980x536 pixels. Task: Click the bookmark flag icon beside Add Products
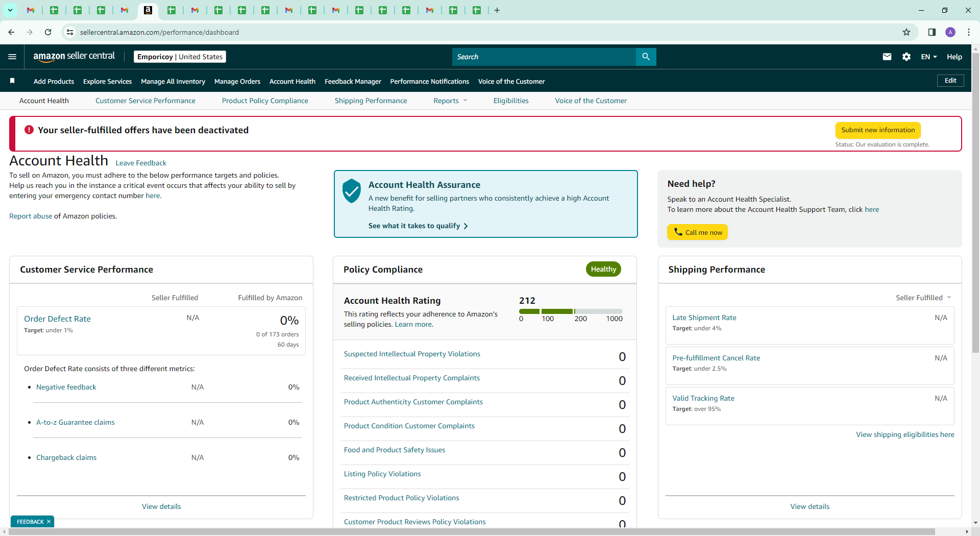pyautogui.click(x=12, y=81)
